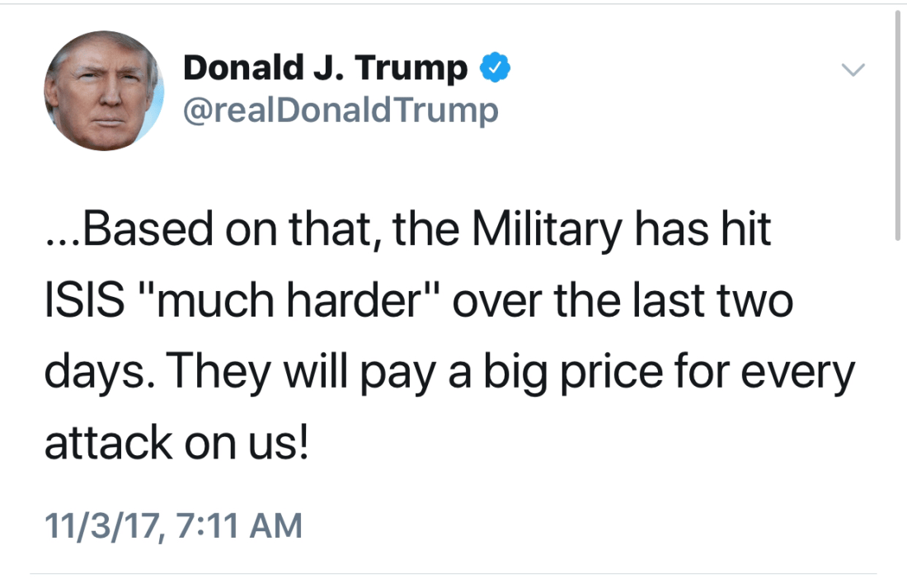Image resolution: width=907 pixels, height=588 pixels.
Task: Open the tweet options chevron menu
Action: coord(853,70)
